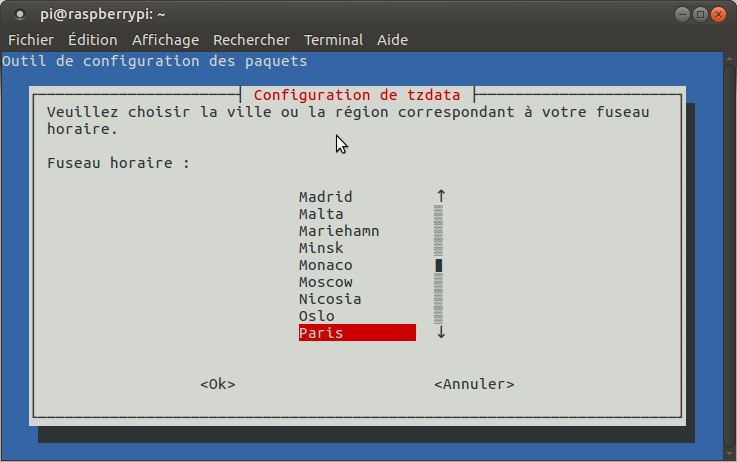The width and height of the screenshot is (737, 462).
Task: Choose Malta from the timezone list
Action: [321, 214]
